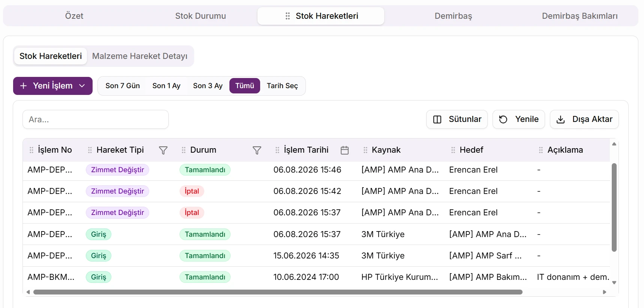644x308 pixels.
Task: Click the Dışa Aktar export button
Action: point(584,119)
